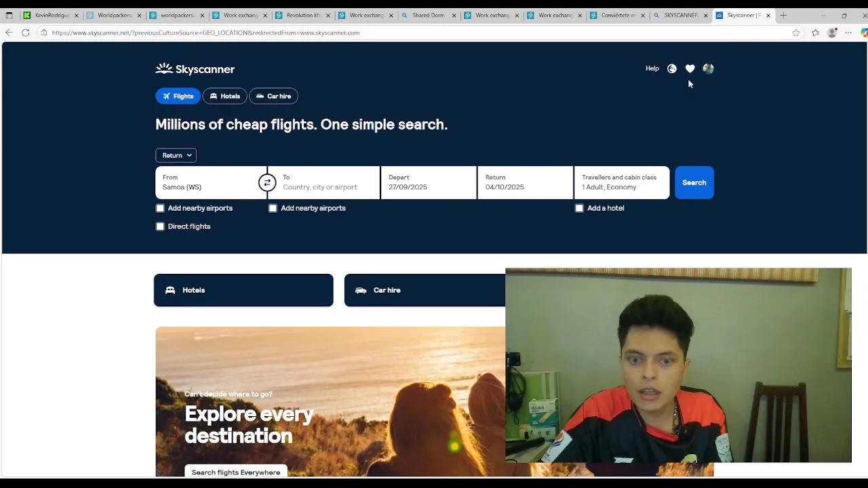The width and height of the screenshot is (868, 488).
Task: Go back with browser back arrow
Action: 9,33
